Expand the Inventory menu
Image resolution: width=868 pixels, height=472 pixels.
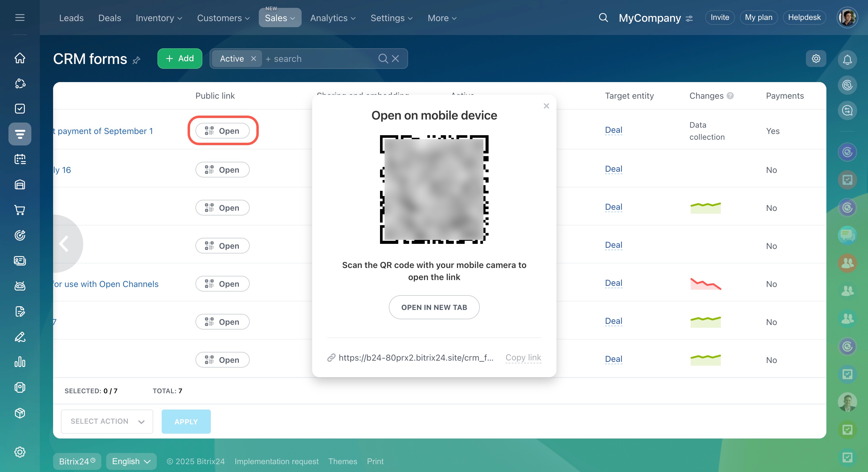(x=159, y=18)
